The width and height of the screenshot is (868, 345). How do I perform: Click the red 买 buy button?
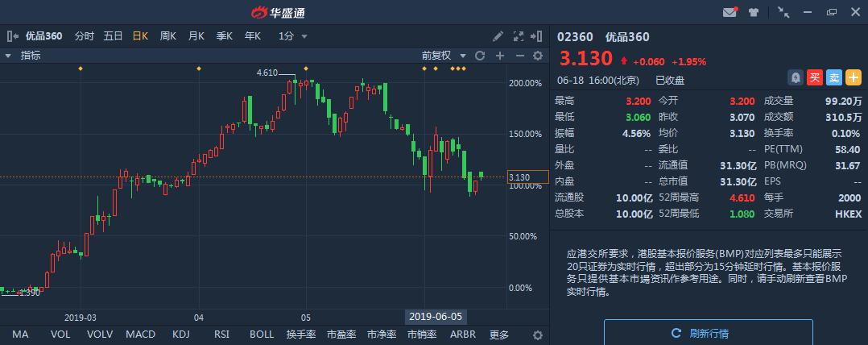(814, 77)
